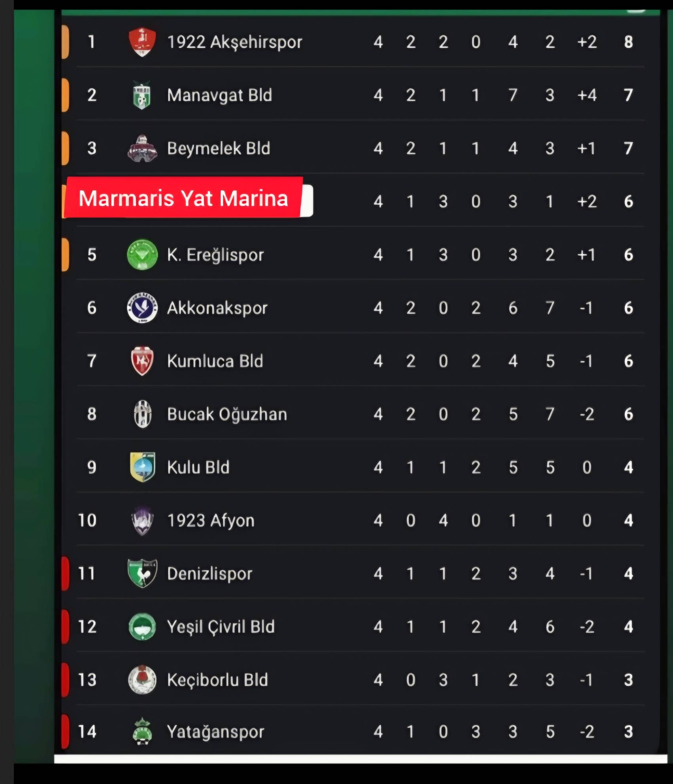Select the Yatağanspor team name
Screen dimensions: 673x784
pos(215,732)
